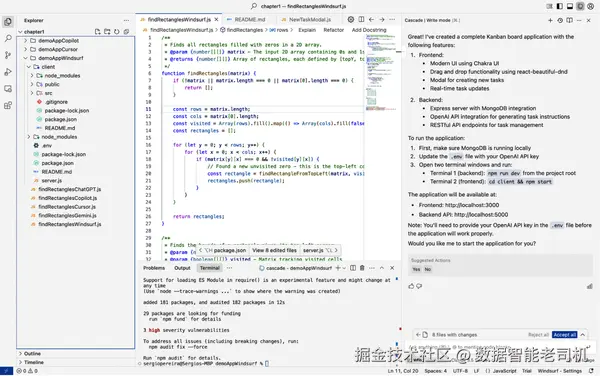This screenshot has height=376, width=600.
Task: Click the code minimap in editor
Action: click(x=381, y=73)
